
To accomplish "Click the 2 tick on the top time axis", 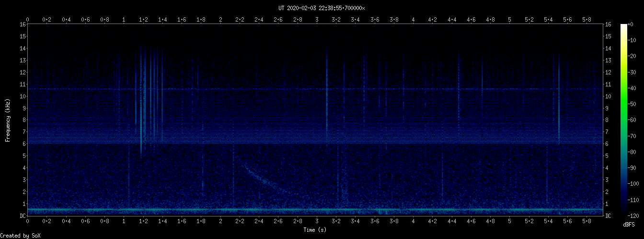I will [220, 19].
